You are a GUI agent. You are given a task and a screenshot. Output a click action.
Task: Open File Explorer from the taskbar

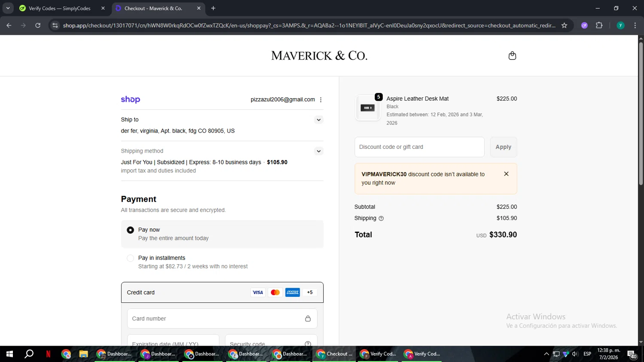83,354
